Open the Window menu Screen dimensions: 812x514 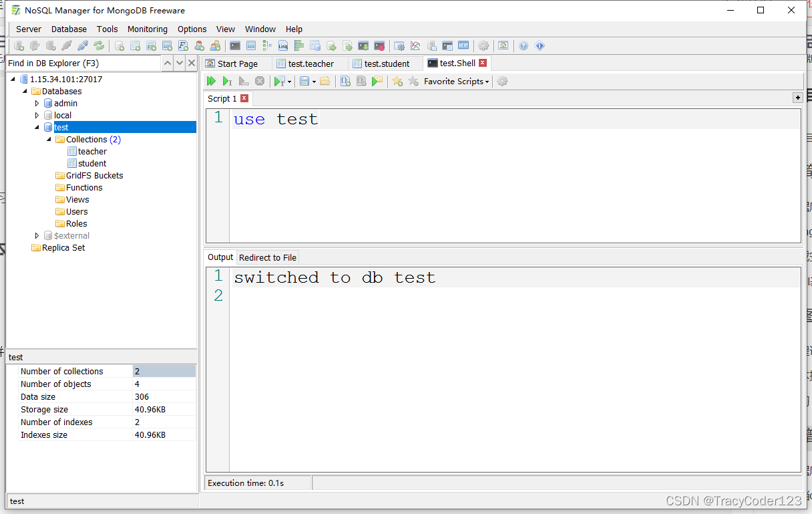click(260, 29)
